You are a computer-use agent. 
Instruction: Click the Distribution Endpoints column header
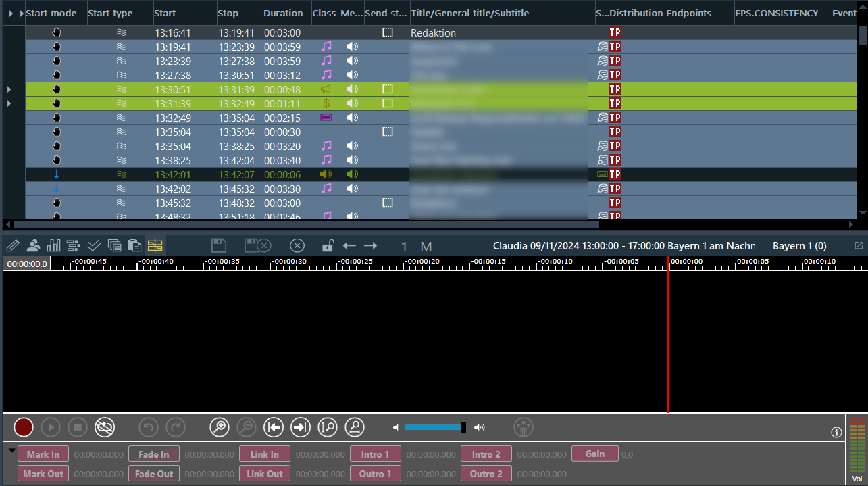point(660,14)
